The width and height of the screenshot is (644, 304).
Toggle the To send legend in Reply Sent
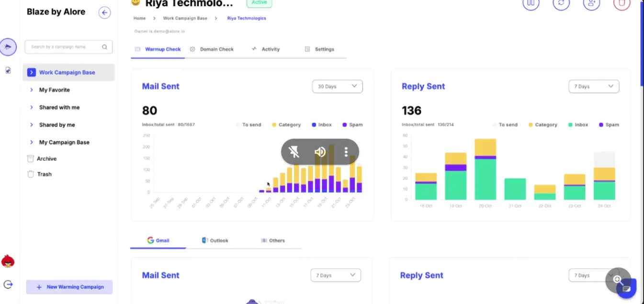505,124
